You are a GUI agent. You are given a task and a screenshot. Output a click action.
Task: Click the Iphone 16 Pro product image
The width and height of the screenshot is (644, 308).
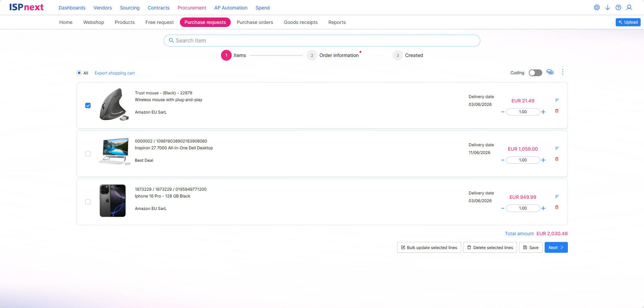coord(112,201)
